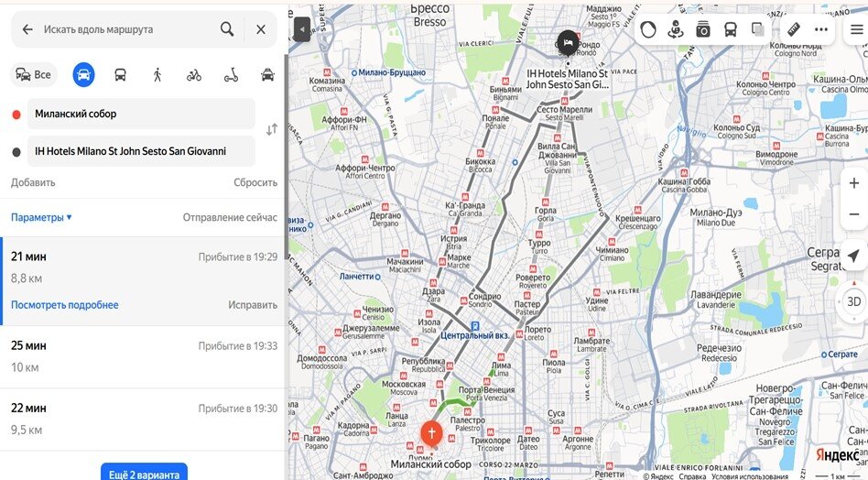This screenshot has height=480, width=868.
Task: Open the three-dots more tools menu
Action: tap(821, 29)
